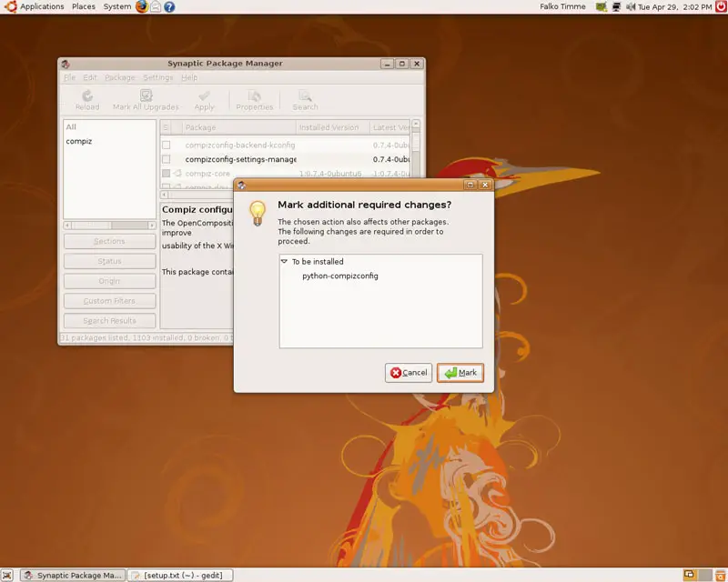
Task: Toggle checkbox for compizconfig-backend-kconfig
Action: [x=167, y=145]
